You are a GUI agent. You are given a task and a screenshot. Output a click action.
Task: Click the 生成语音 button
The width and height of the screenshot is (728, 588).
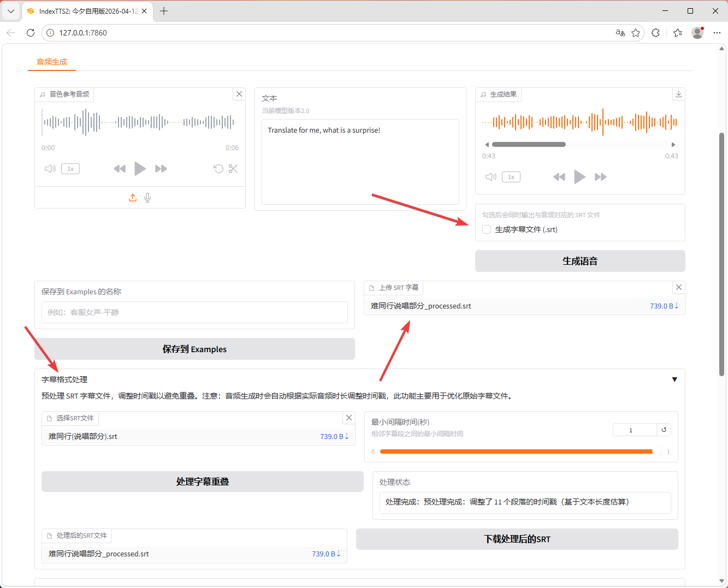click(579, 261)
